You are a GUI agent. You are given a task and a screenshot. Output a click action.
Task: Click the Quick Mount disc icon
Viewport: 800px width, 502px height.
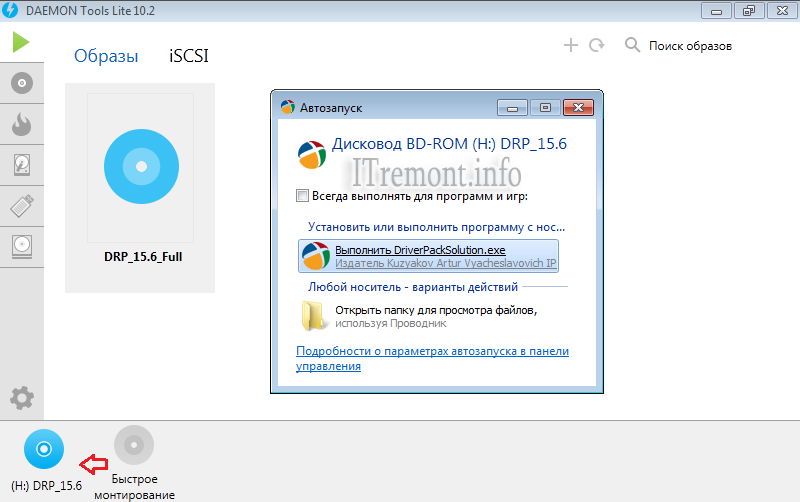(x=134, y=445)
